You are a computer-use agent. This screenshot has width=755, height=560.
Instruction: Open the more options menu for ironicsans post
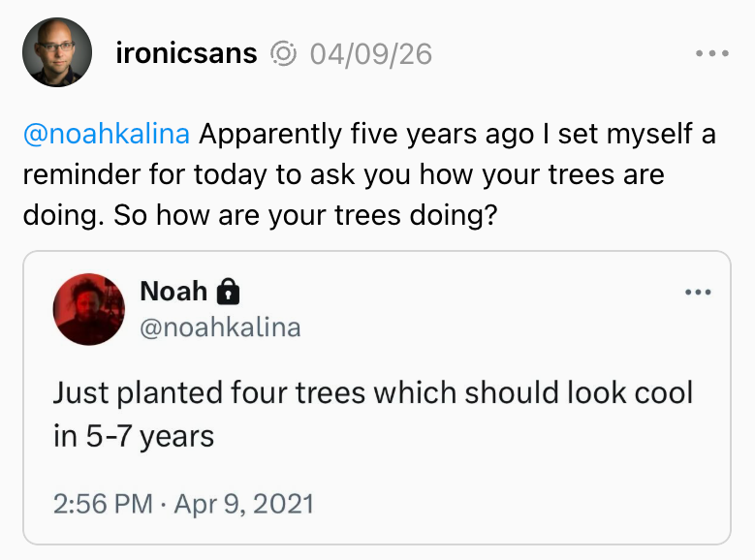click(x=711, y=53)
